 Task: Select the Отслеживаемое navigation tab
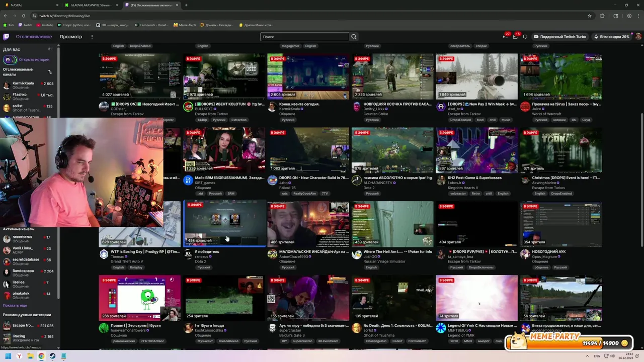(x=34, y=37)
